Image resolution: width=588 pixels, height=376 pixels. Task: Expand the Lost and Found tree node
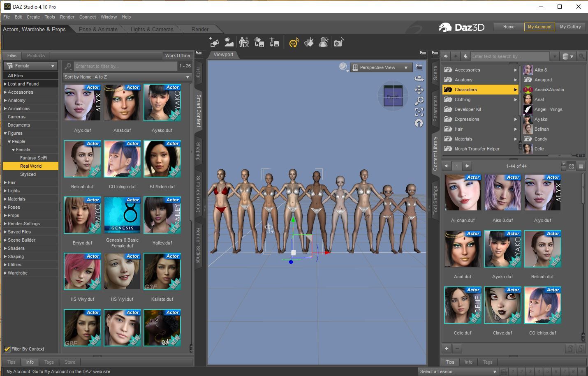(5, 84)
